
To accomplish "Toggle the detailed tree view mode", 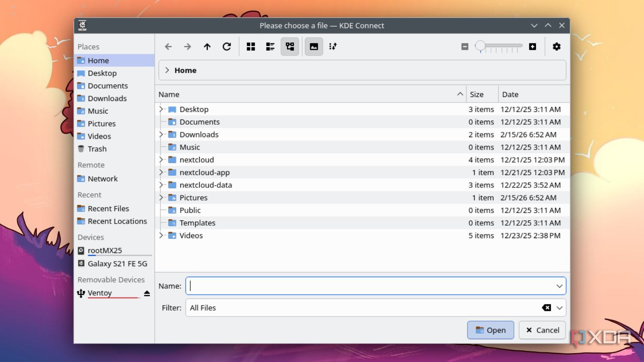I will 290,47.
